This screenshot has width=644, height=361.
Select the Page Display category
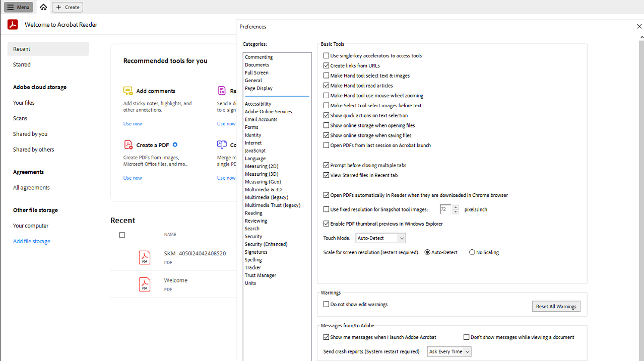(x=259, y=88)
